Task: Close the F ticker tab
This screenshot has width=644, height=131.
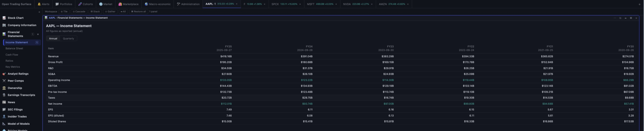Action: pos(265,4)
